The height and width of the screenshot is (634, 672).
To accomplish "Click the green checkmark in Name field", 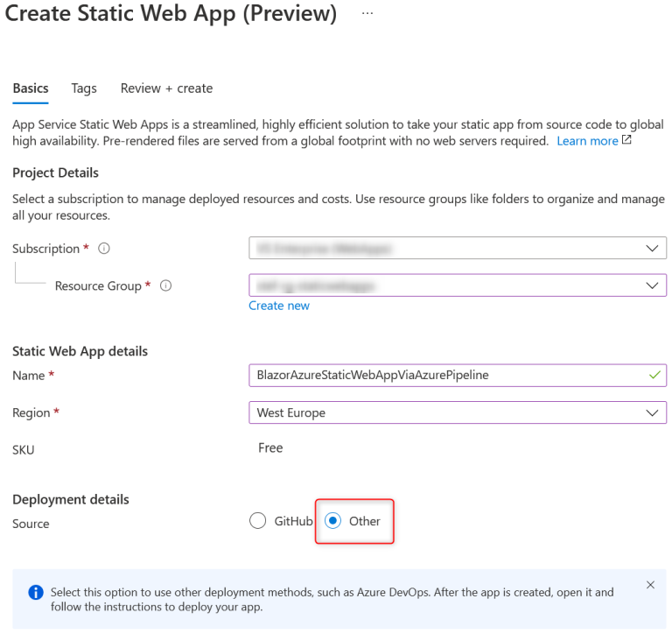I will (654, 376).
